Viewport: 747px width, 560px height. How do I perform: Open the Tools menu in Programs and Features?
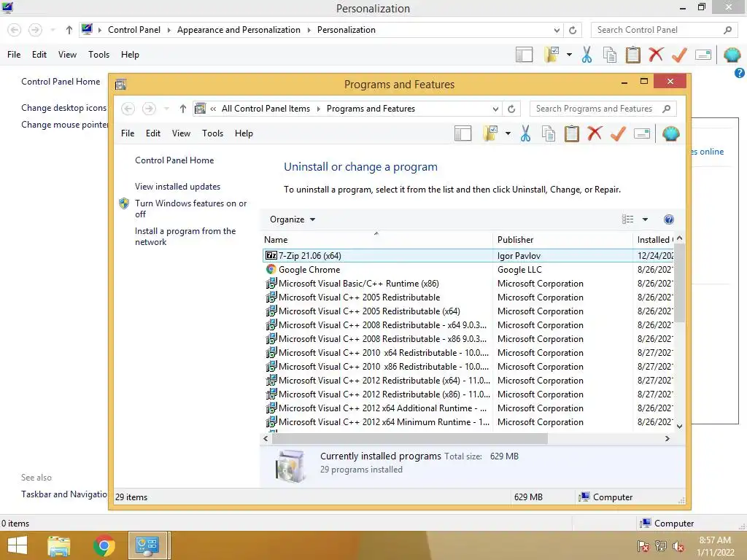[x=212, y=133]
